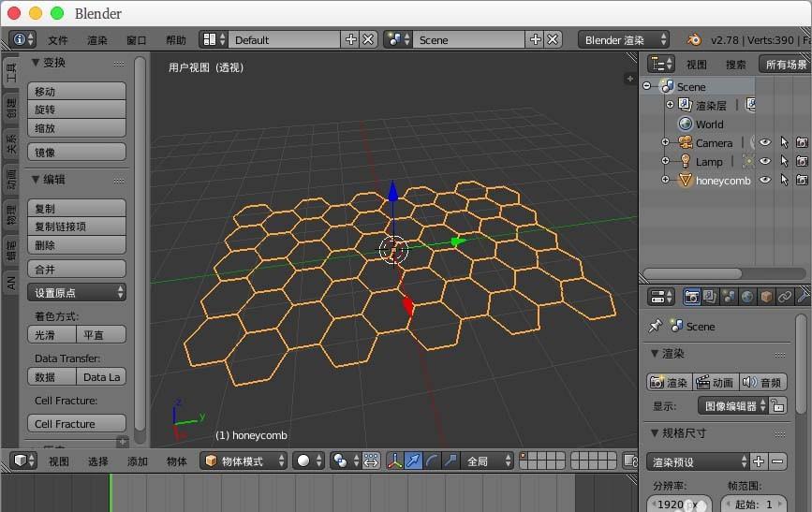Toggle selectability cursor for Camera
812x512 pixels.
click(784, 142)
